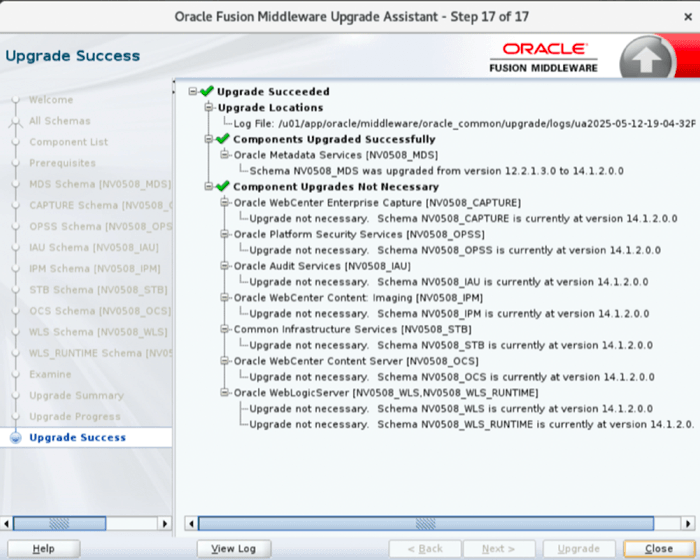
Task: Select the NV0508_IPM upgrade not necessary row
Action: [450, 313]
